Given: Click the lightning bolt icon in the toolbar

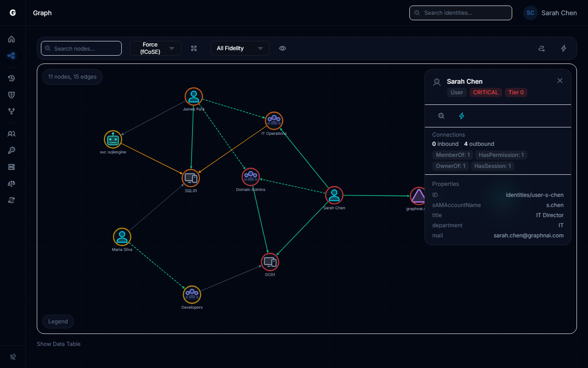Looking at the screenshot, I should 564,48.
